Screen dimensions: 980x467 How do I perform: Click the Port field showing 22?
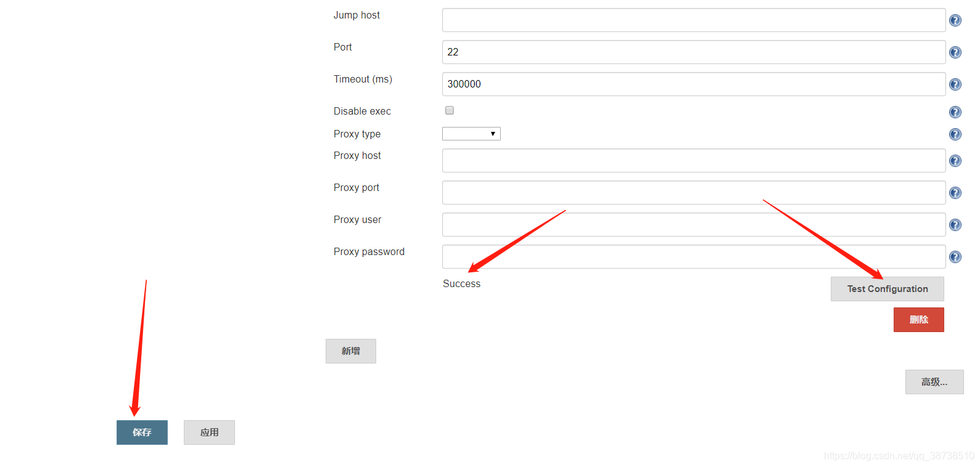click(694, 52)
